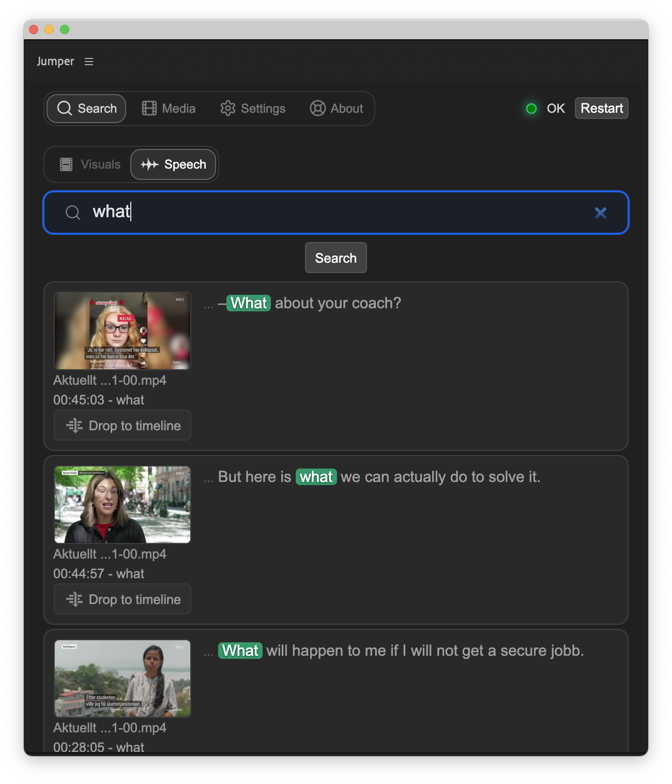Image resolution: width=672 pixels, height=784 pixels.
Task: Open the Settings tab
Action: pyautogui.click(x=253, y=109)
